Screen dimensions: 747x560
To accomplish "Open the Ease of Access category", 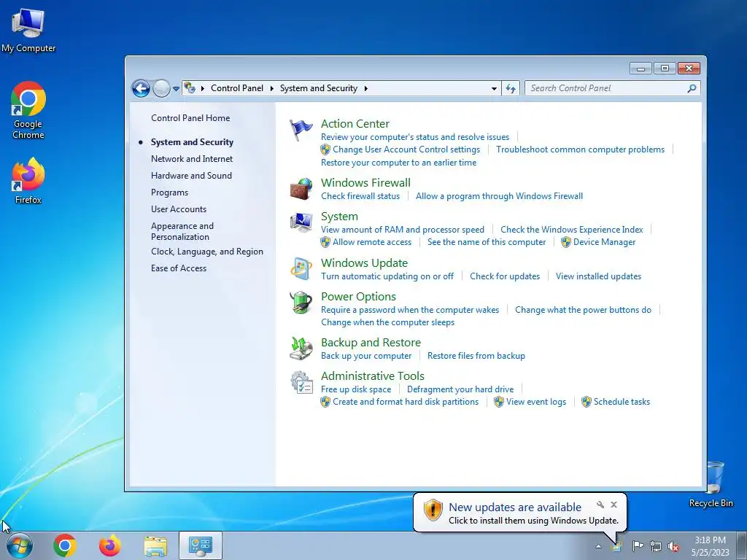I will 179,268.
